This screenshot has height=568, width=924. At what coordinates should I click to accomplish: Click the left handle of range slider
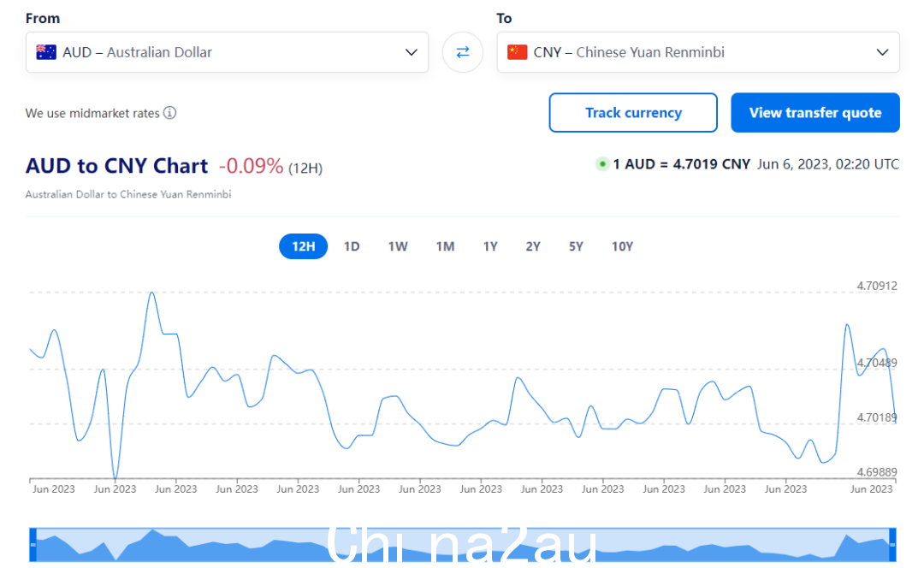pos(33,544)
